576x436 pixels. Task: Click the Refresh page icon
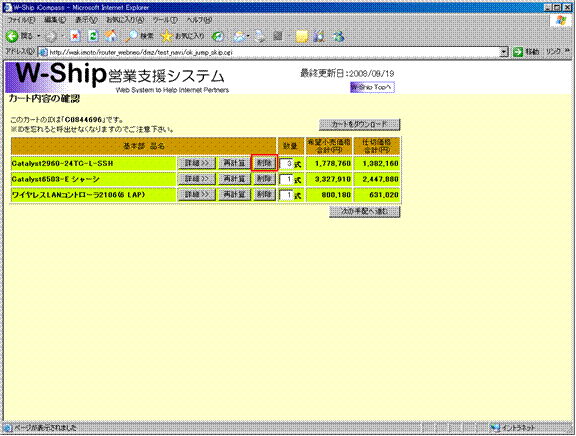click(x=93, y=36)
